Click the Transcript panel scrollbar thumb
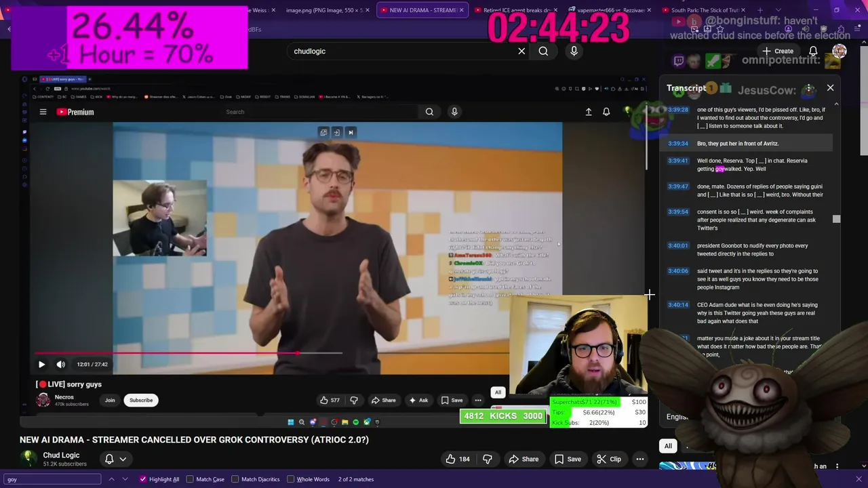This screenshot has width=868, height=488. point(836,219)
